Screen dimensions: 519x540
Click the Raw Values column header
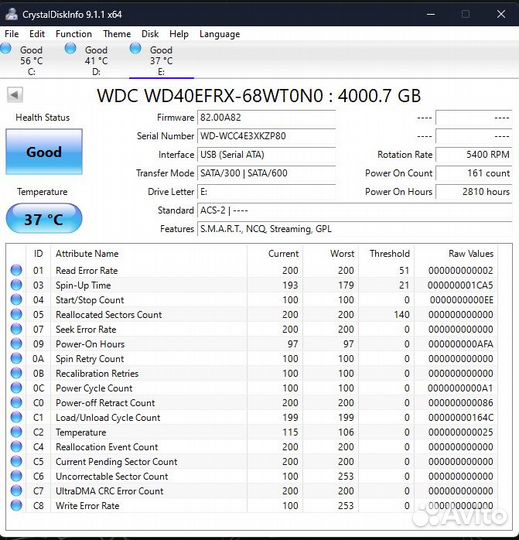pos(471,254)
